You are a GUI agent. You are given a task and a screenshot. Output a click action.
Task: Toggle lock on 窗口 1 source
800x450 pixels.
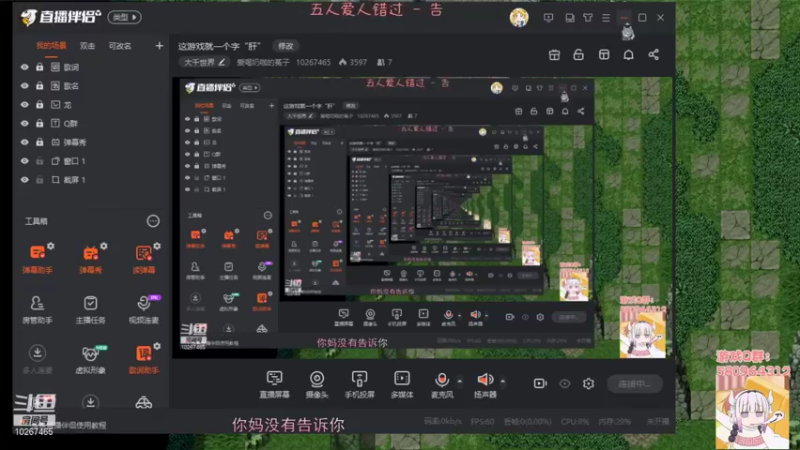pos(40,161)
